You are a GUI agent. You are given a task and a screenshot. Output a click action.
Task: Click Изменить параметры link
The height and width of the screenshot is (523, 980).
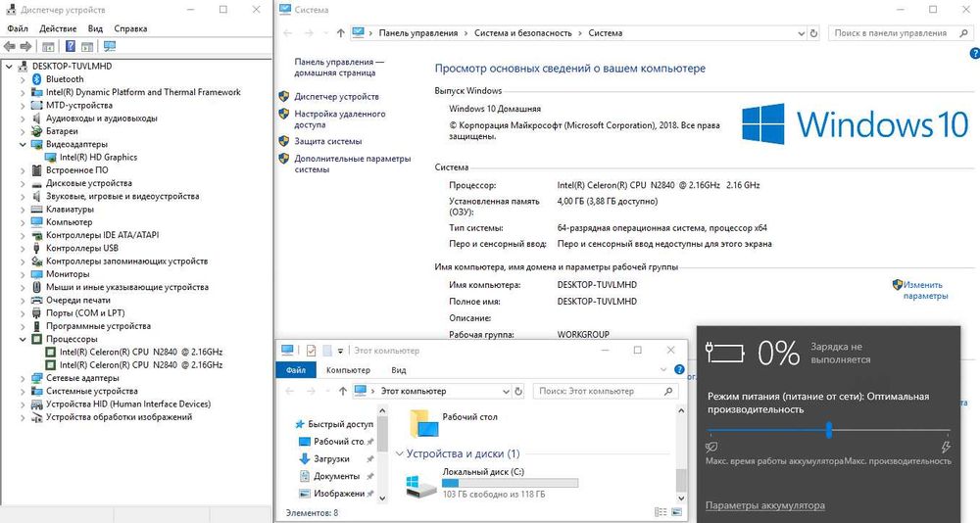(x=925, y=290)
